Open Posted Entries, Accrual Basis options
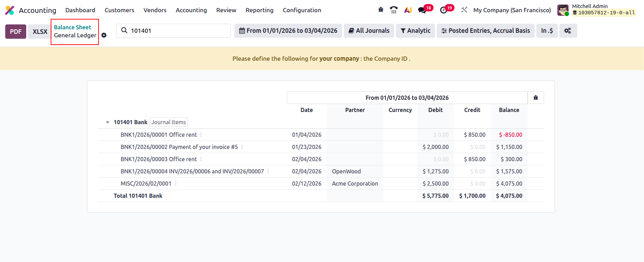 486,31
